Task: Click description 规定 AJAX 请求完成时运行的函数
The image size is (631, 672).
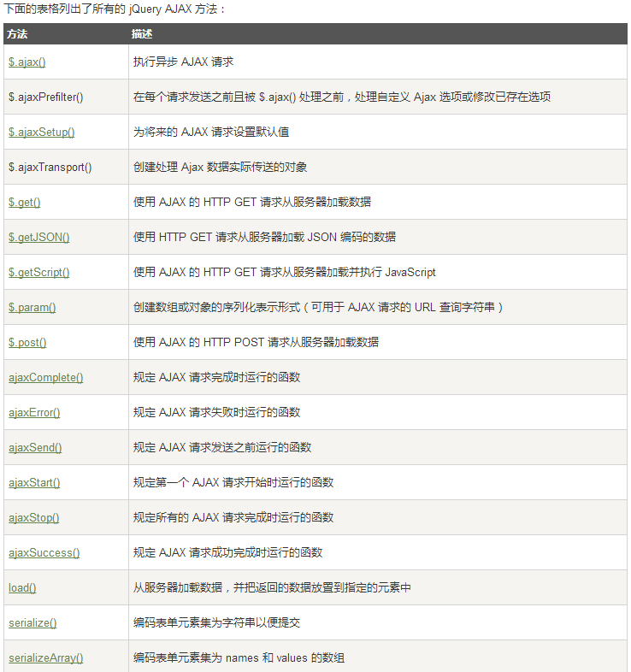Action: tap(216, 378)
